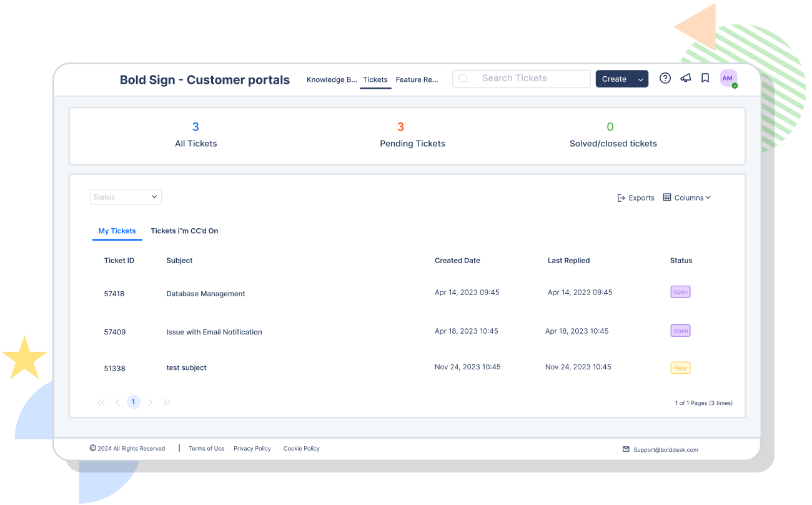
Task: Click last replied Apr 14, 2023 09:45
Action: 580,292
